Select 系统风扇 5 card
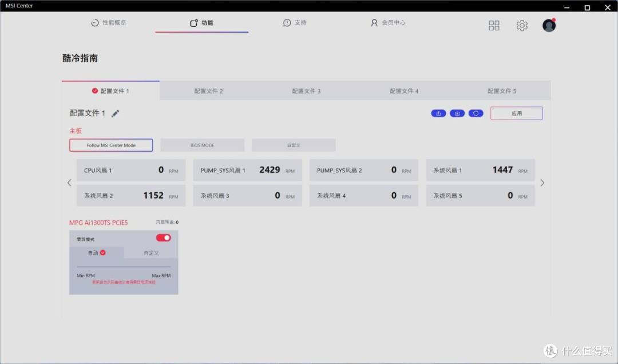 click(481, 196)
